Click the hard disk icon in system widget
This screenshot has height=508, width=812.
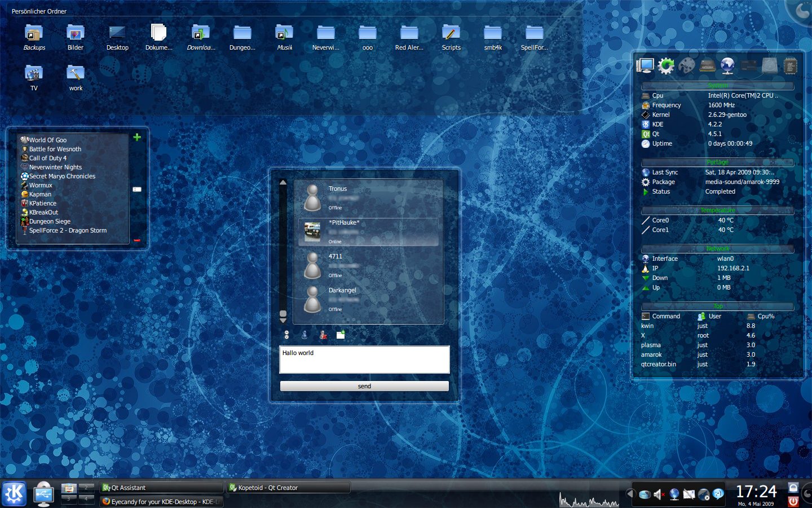coord(769,66)
